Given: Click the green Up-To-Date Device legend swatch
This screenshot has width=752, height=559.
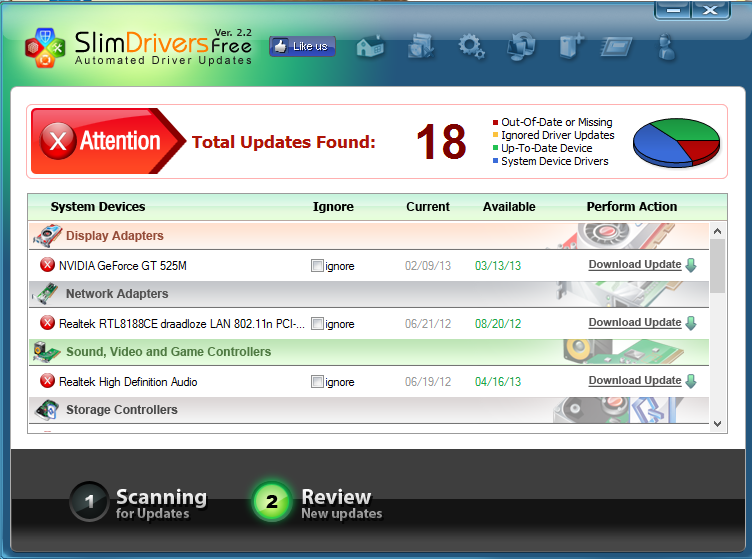Looking at the screenshot, I should 495,148.
